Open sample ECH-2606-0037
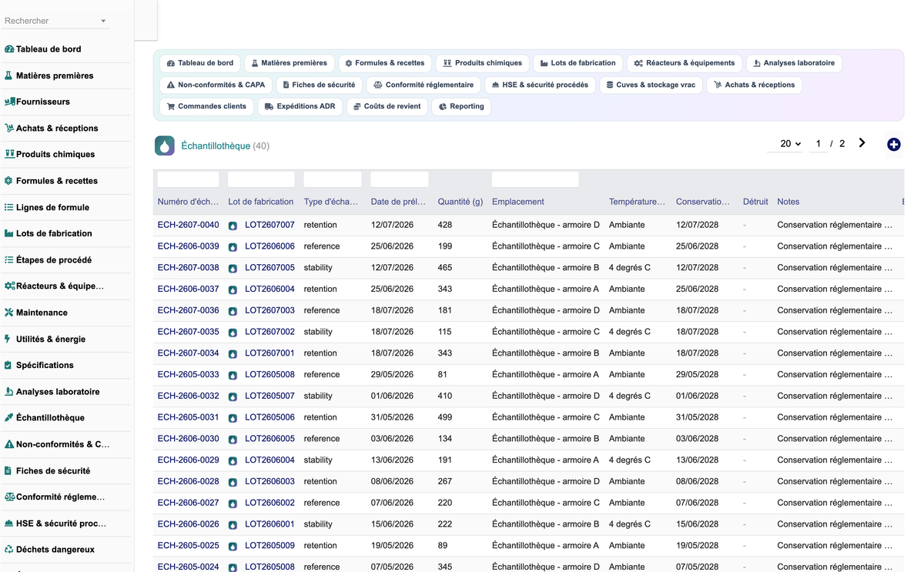924x572 pixels. click(188, 289)
